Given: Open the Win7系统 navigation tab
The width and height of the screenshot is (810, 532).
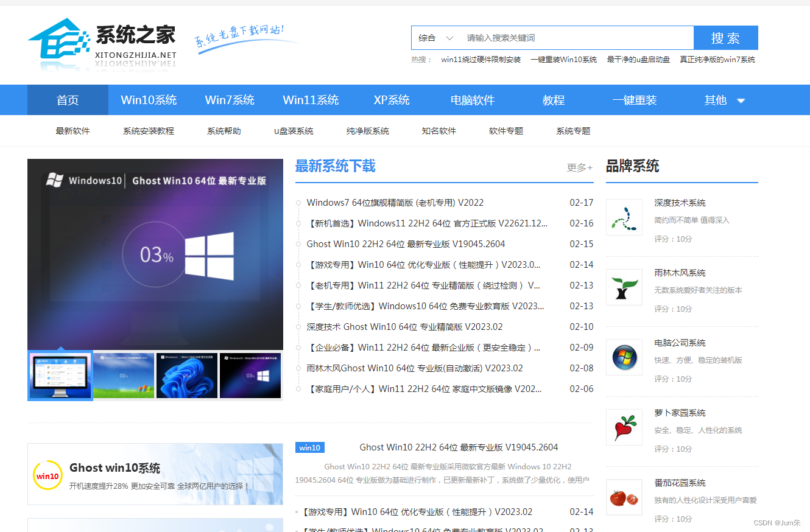Looking at the screenshot, I should pos(230,100).
